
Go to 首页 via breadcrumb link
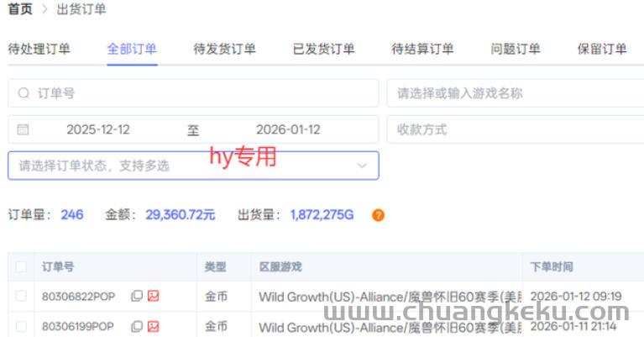[20, 9]
